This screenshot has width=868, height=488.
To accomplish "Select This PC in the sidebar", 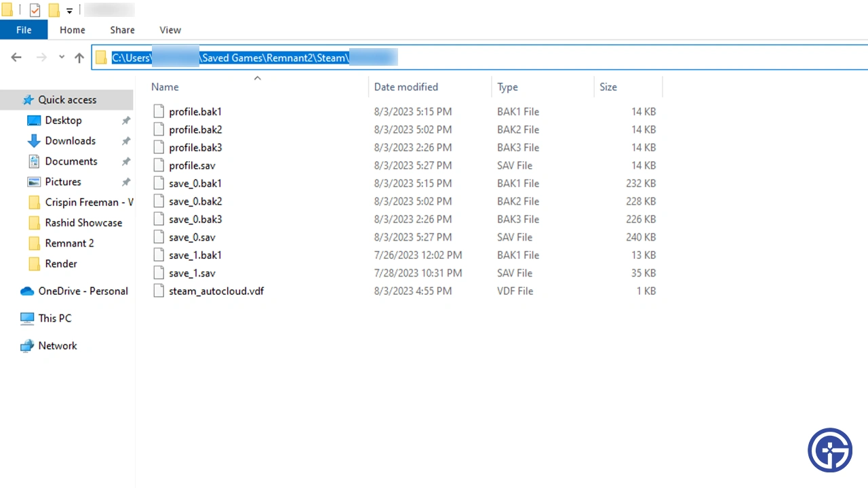I will (46, 318).
